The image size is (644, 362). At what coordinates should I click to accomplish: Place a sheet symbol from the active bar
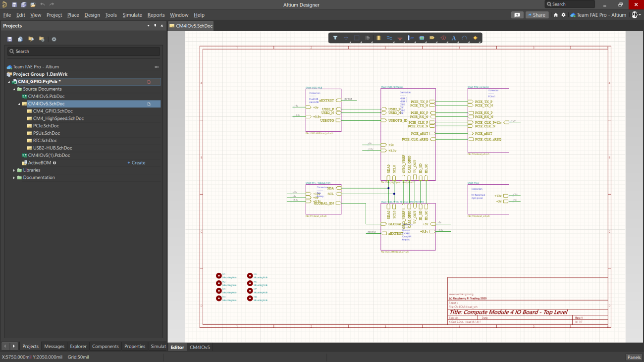[422, 38]
